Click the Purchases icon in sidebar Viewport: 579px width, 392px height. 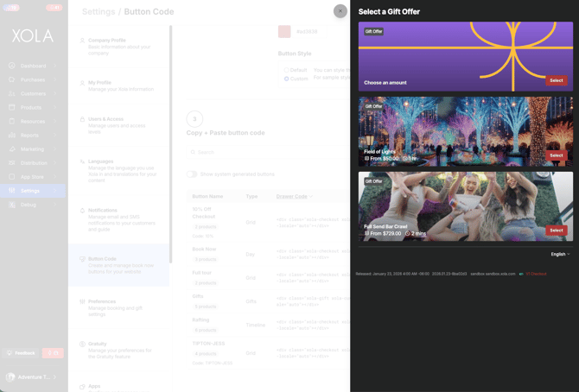click(x=12, y=79)
